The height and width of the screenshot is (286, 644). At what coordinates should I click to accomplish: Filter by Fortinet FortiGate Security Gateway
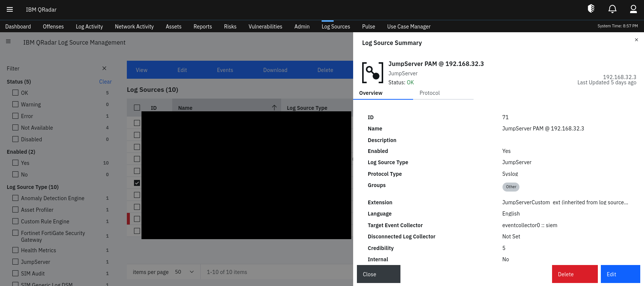(15, 233)
